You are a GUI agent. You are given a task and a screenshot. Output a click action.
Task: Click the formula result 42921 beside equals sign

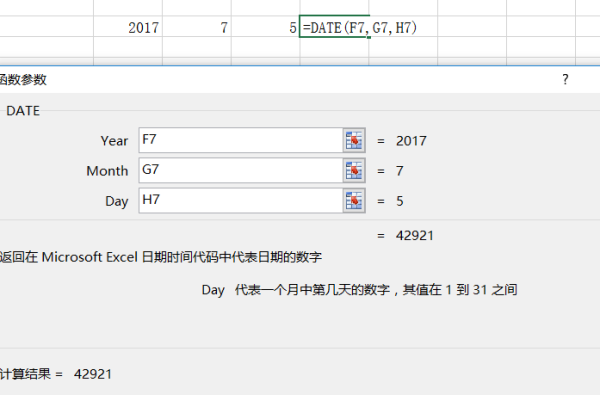(414, 235)
